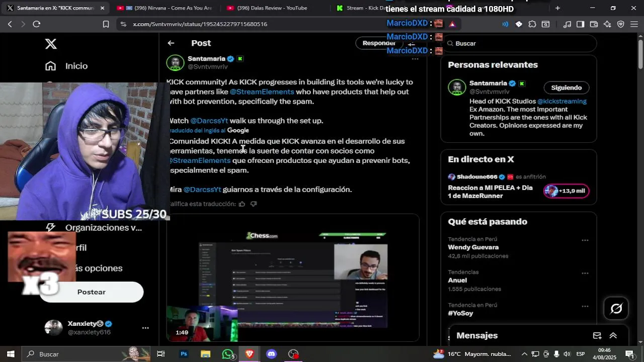Switch to Nirvana Come As You Are tab
Viewport: 644px width, 362px height.
point(164,8)
